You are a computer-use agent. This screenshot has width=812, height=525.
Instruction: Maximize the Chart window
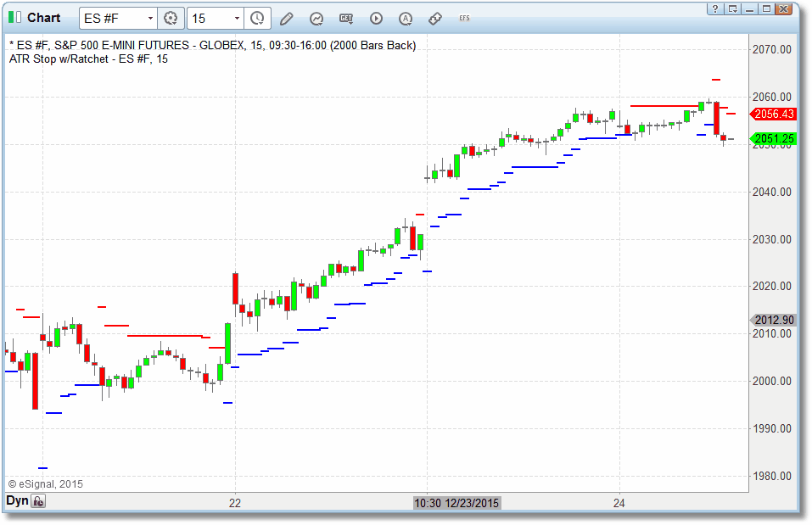tap(766, 8)
